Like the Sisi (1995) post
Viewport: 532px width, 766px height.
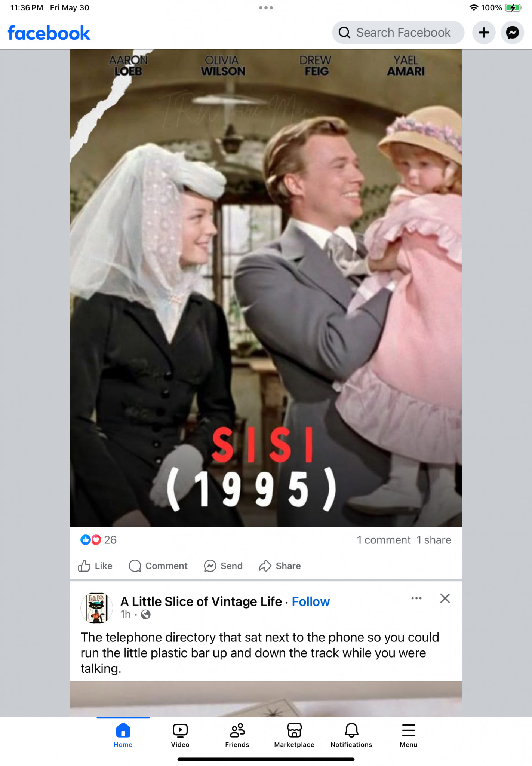(95, 566)
